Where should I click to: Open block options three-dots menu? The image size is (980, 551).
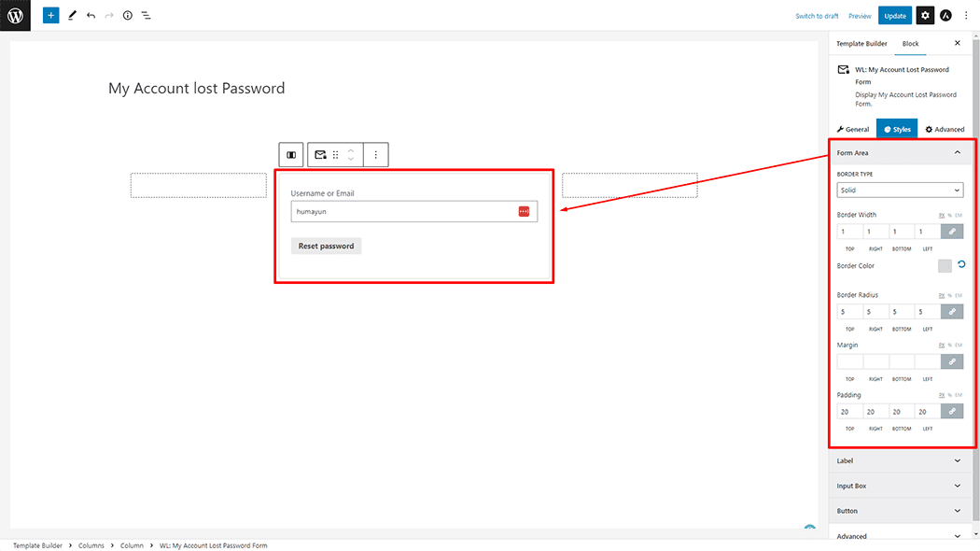[375, 154]
